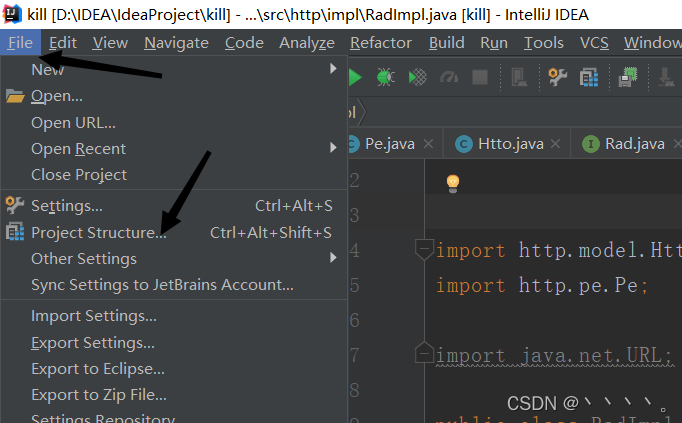Click the class icon on Htto.java tab
Viewport: 682px width, 423px height.
click(x=464, y=144)
